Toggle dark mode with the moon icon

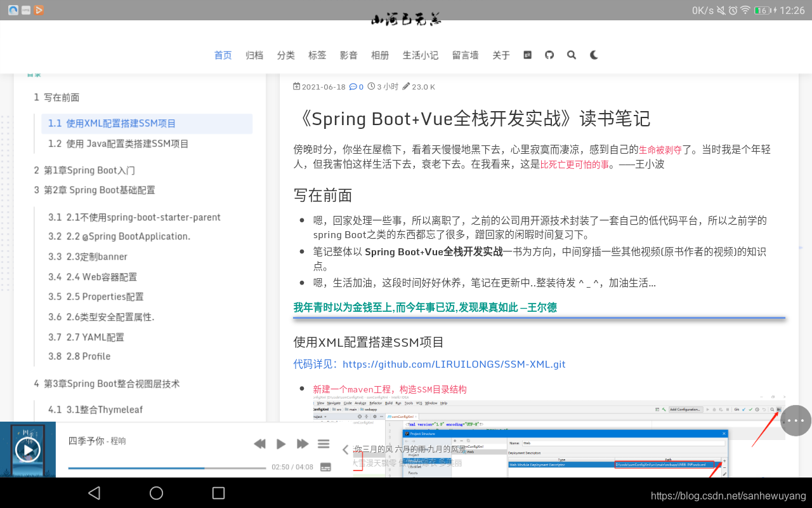[x=594, y=55]
